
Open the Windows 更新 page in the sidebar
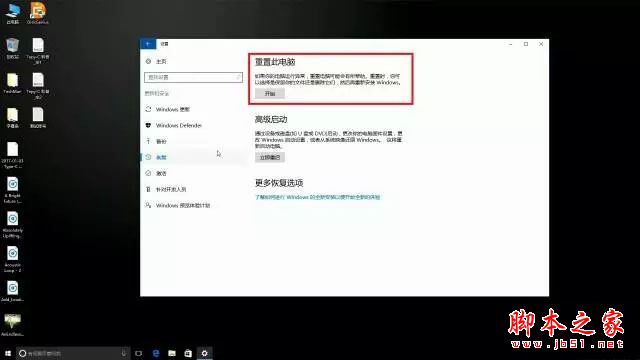pyautogui.click(x=173, y=109)
